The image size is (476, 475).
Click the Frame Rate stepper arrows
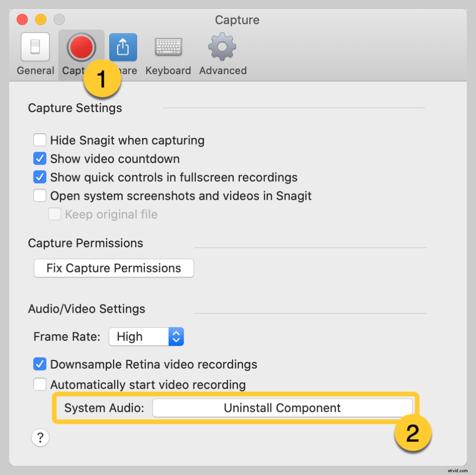tap(176, 336)
